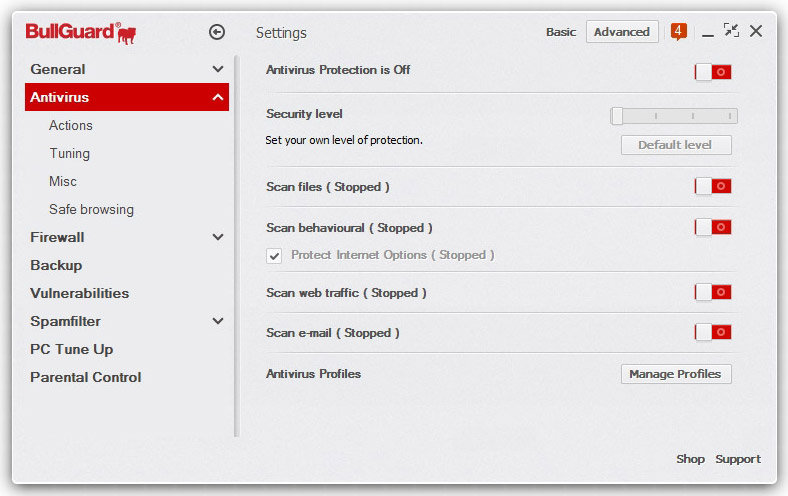Click the compact view arrows icon

(x=731, y=31)
